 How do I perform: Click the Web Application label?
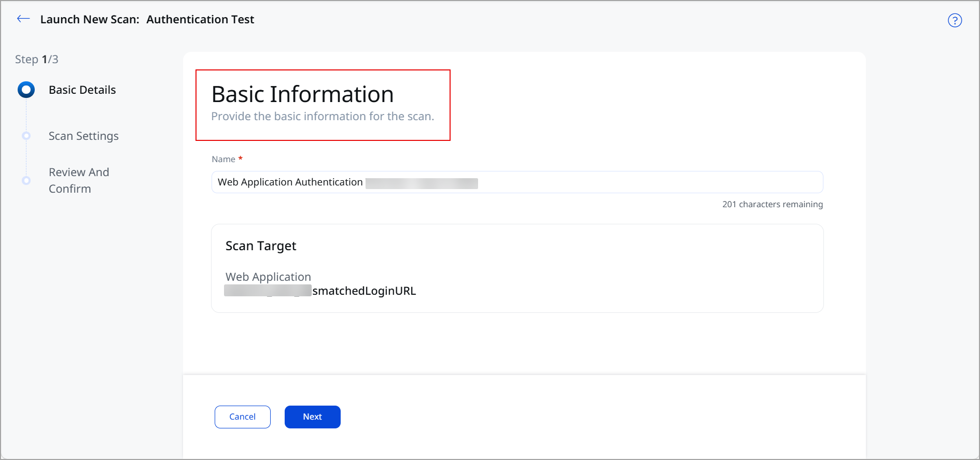coord(268,277)
